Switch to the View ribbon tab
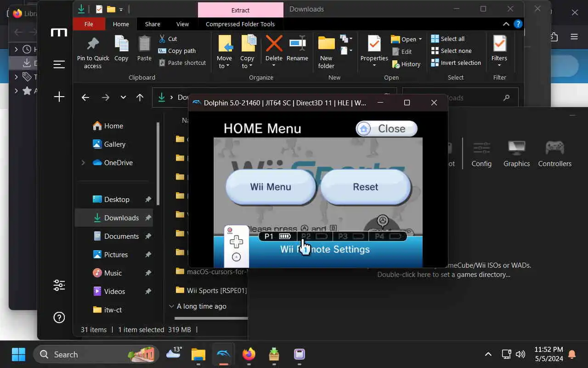 point(182,24)
